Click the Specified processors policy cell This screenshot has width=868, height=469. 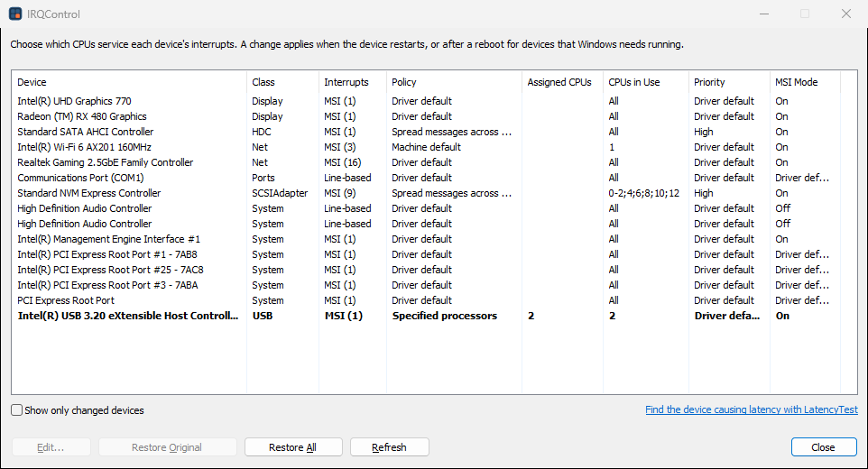445,316
